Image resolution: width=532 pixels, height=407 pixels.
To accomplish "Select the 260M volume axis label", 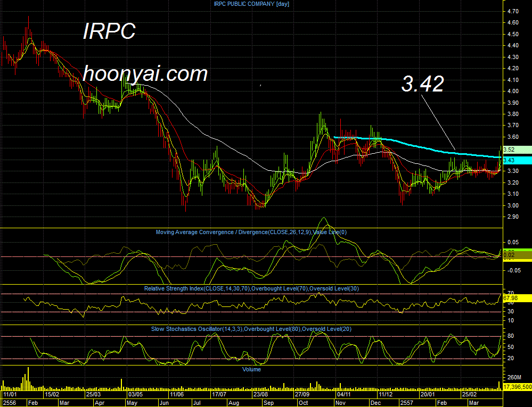I will (514, 377).
